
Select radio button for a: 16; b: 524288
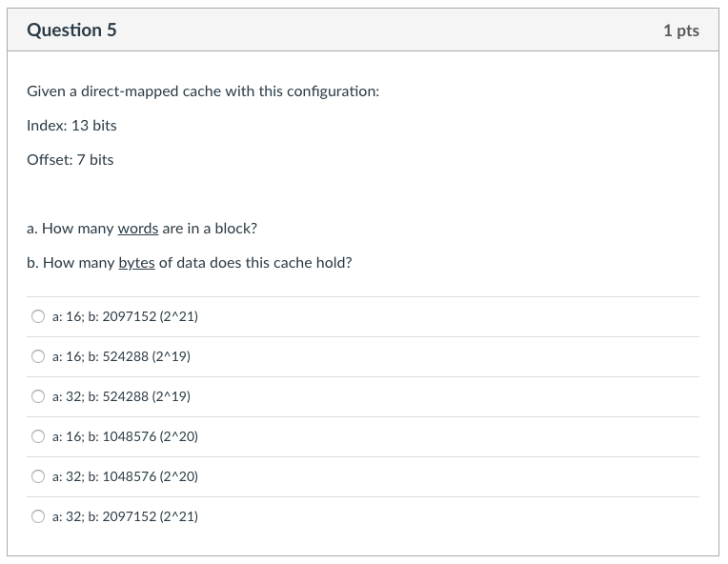pos(38,356)
